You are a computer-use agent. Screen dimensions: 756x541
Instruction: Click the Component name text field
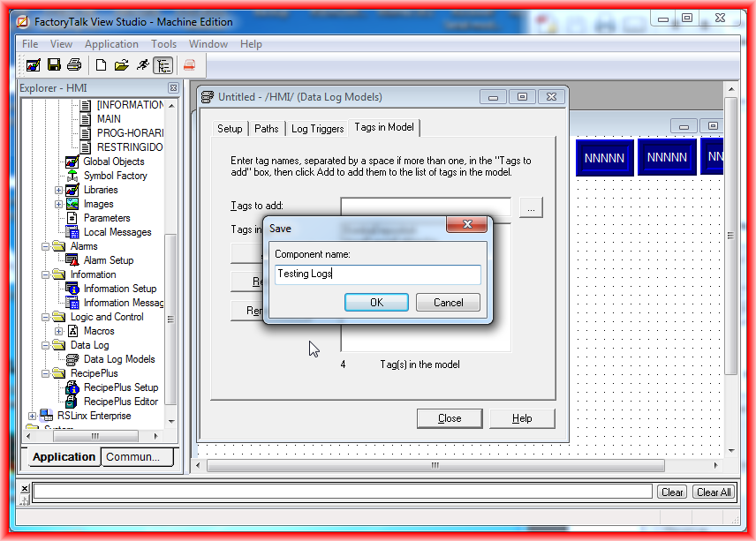coord(377,274)
